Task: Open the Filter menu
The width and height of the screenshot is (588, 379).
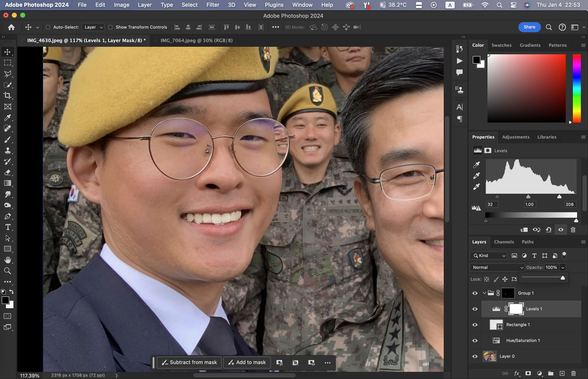Action: click(x=212, y=5)
